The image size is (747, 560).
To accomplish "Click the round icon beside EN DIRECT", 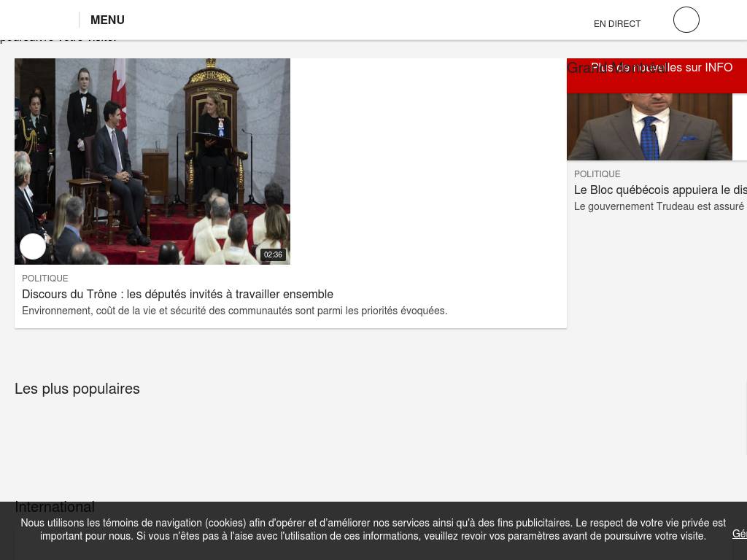I will coord(686,20).
